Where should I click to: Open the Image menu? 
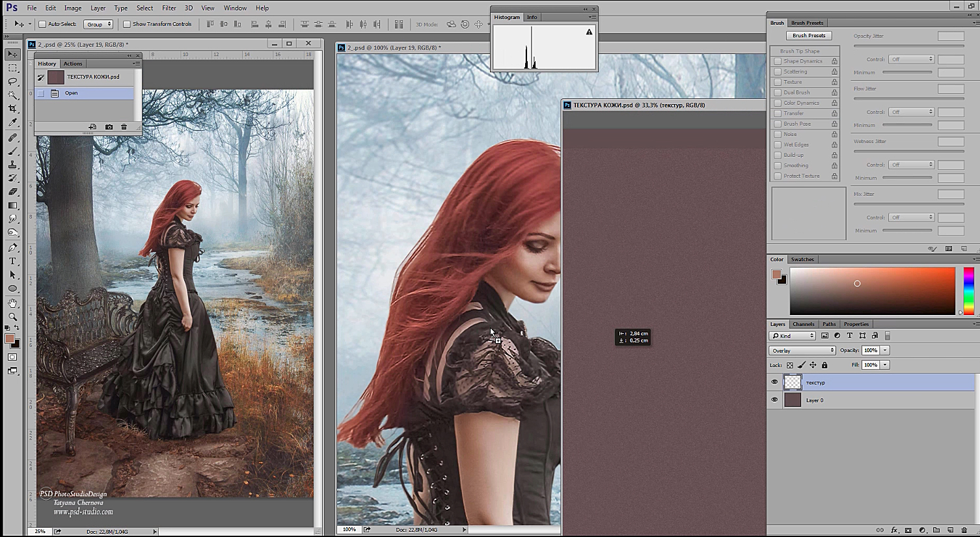click(73, 8)
